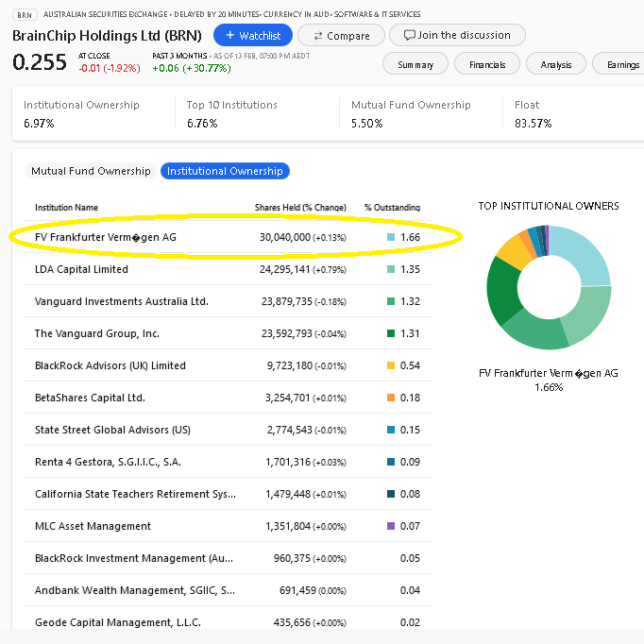Sort by Shares Held column header
Screen dimensions: 644x644
click(x=299, y=208)
